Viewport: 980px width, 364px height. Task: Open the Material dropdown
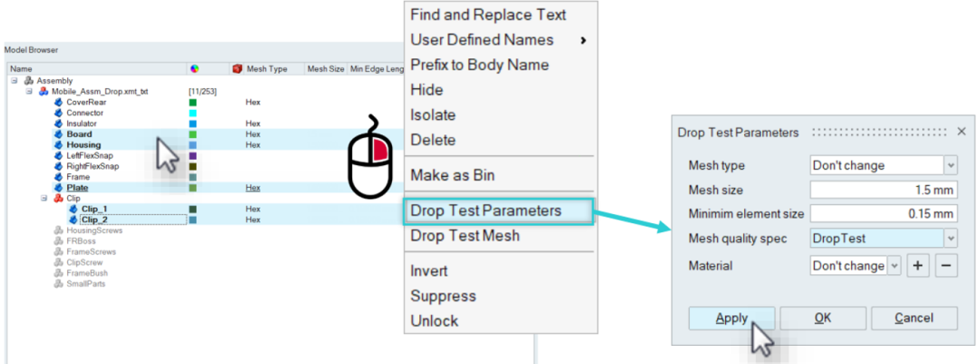[x=895, y=266]
